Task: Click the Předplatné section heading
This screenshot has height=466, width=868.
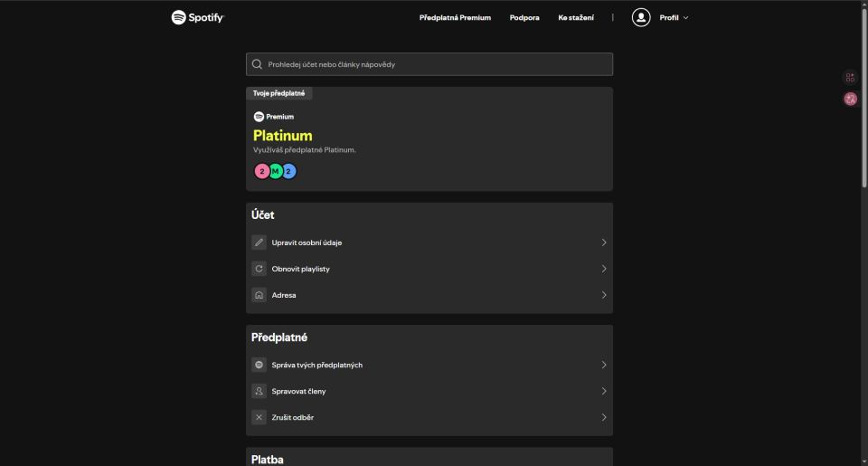Action: coord(279,338)
